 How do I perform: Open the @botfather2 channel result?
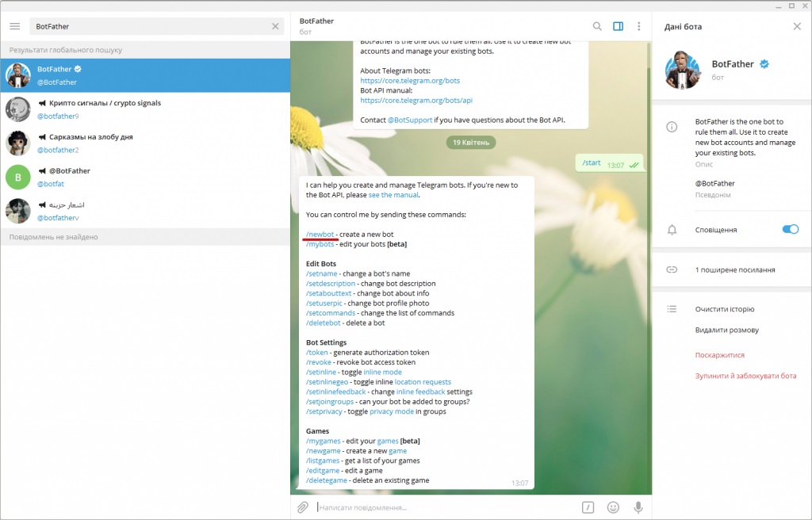146,143
